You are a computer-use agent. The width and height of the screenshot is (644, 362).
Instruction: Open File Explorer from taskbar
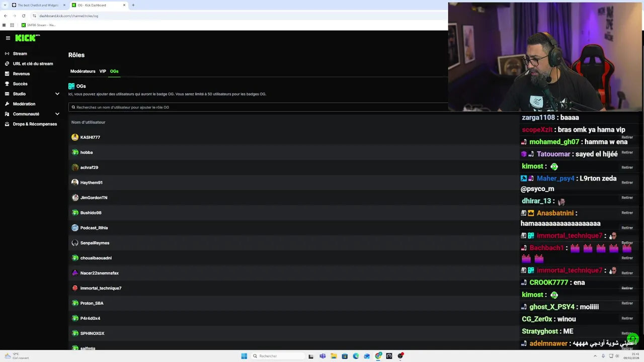(x=334, y=356)
